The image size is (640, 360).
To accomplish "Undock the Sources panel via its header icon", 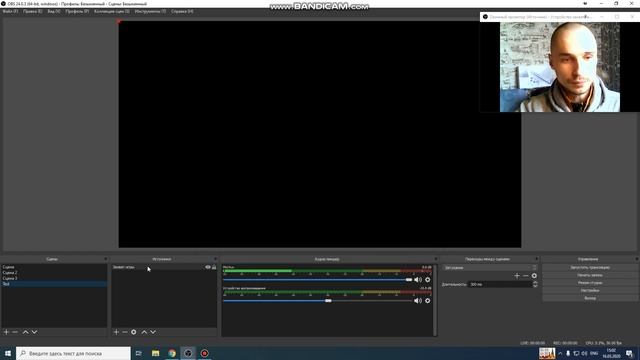I will pyautogui.click(x=215, y=259).
